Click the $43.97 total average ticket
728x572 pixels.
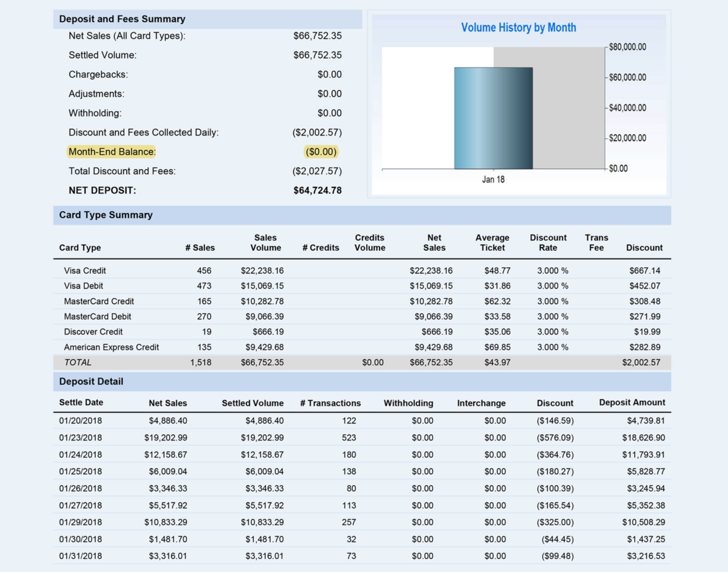click(498, 362)
